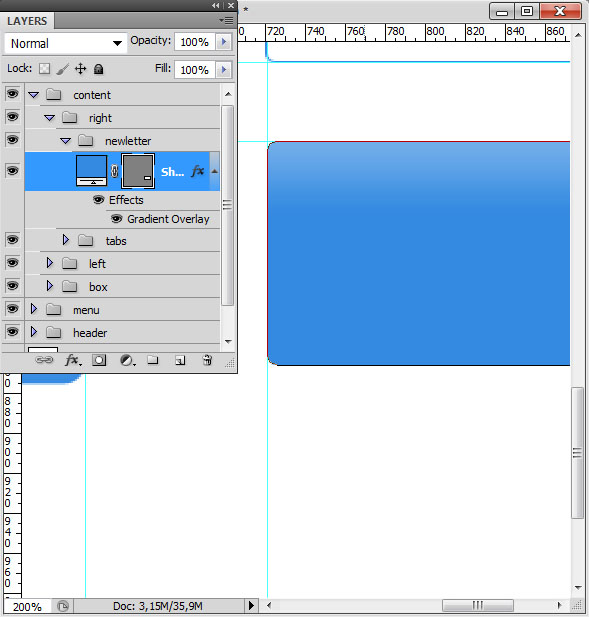Screen dimensions: 589x617
Task: Collapse the newletter group
Action: [66, 141]
